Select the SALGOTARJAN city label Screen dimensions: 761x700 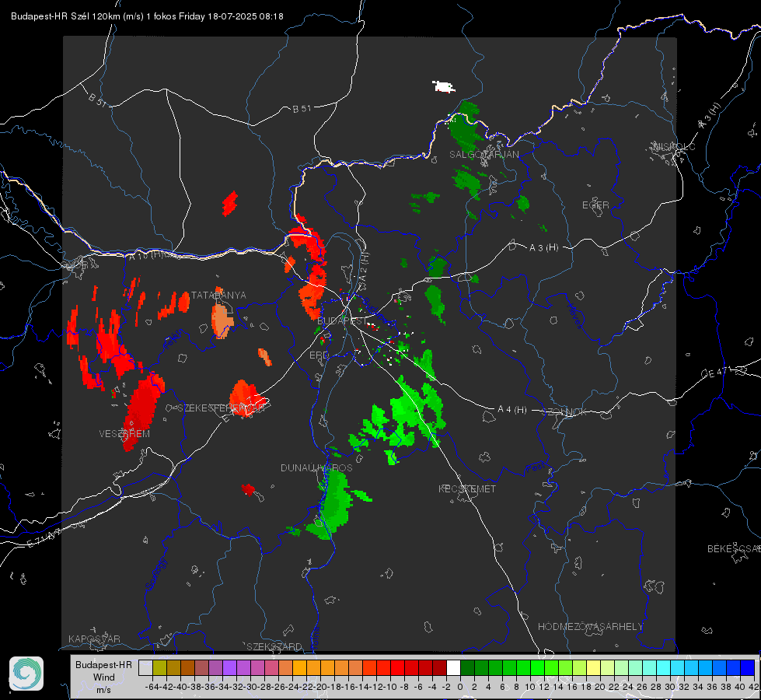(x=483, y=155)
